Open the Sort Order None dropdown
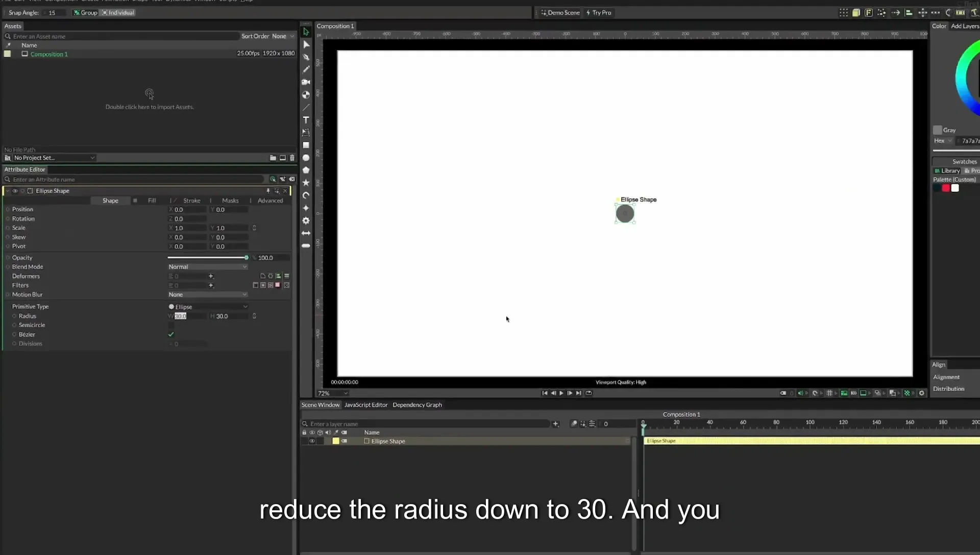980x555 pixels. (283, 36)
